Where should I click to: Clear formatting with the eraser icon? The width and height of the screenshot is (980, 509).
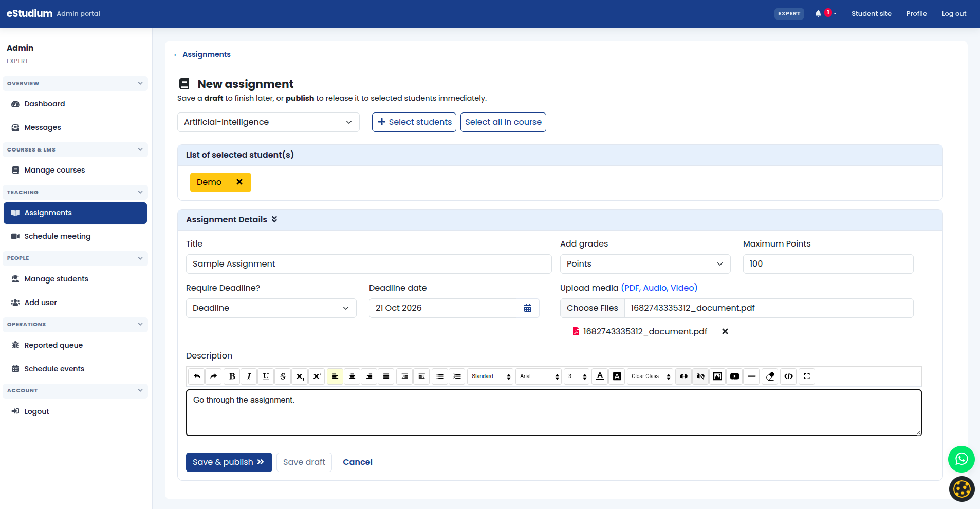[770, 376]
